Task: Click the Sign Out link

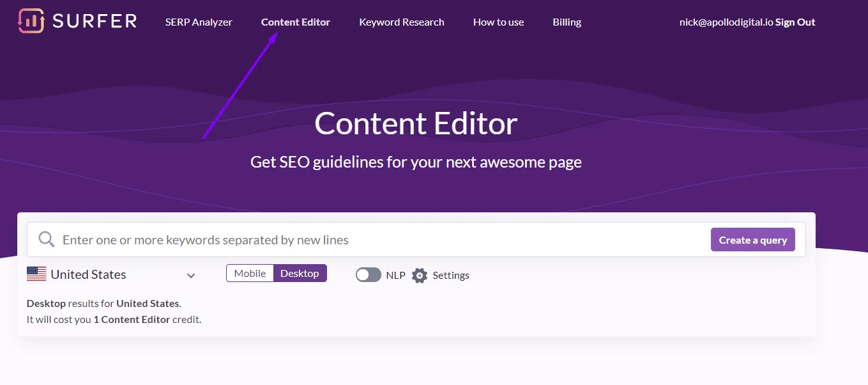Action: click(795, 22)
